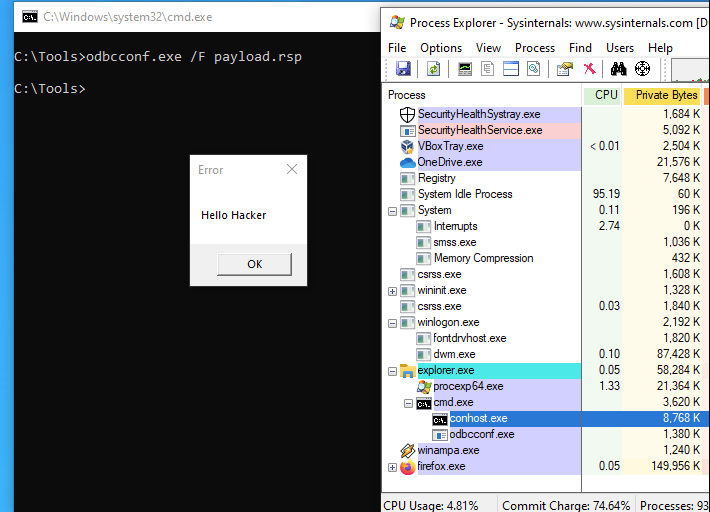
Task: Click the 149,956 K firefox private bytes value
Action: (676, 466)
